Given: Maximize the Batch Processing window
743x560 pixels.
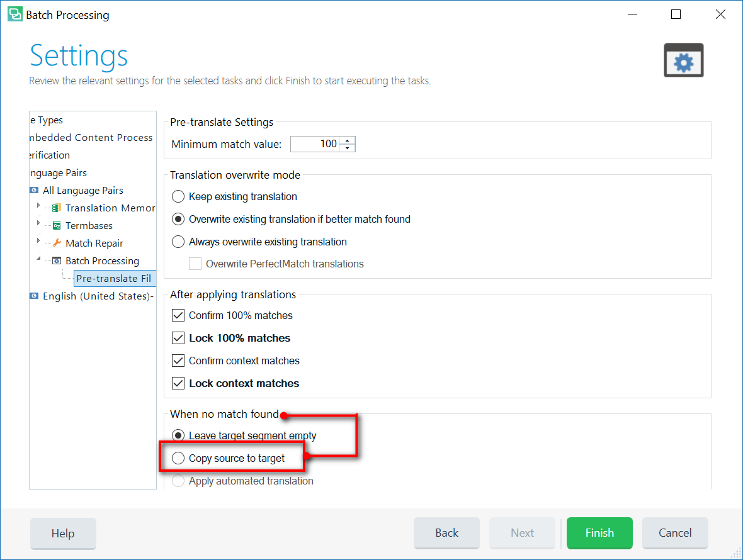Looking at the screenshot, I should click(x=676, y=14).
